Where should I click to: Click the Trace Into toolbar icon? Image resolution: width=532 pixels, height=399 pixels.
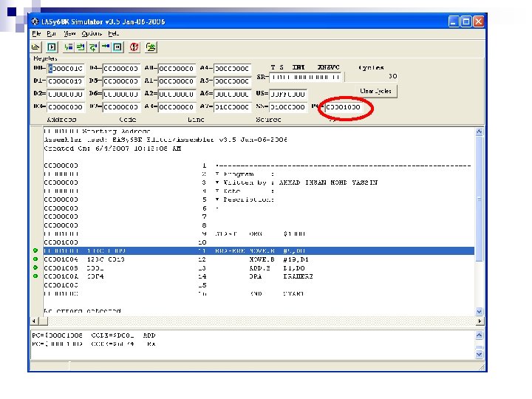tap(81, 47)
